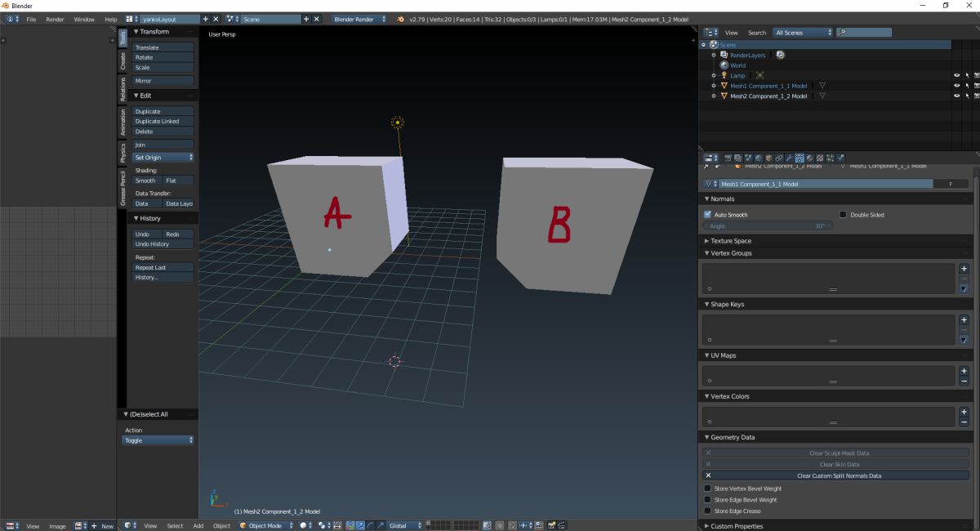Screen dimensions: 980x531
Task: Open the viewport shading sphere selector
Action: [x=305, y=525]
